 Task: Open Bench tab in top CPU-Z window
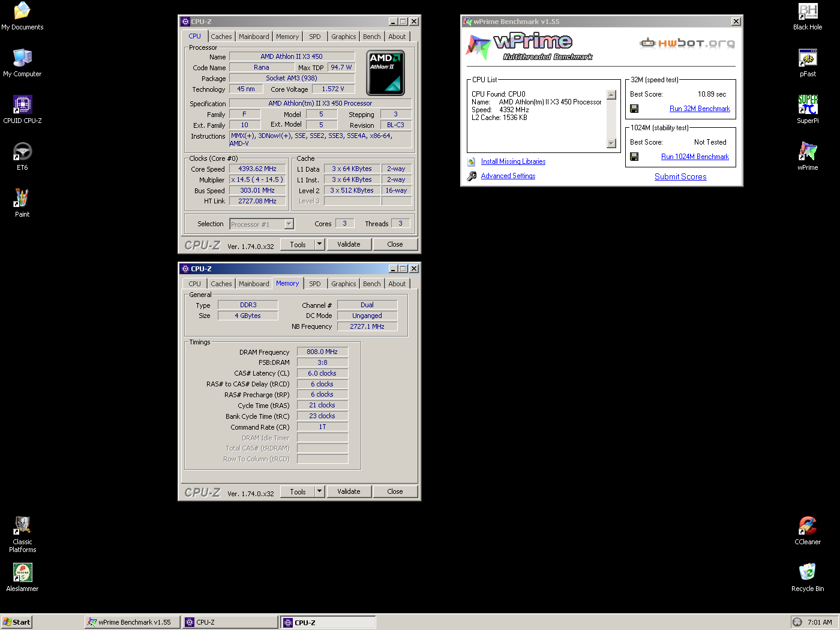pos(372,37)
